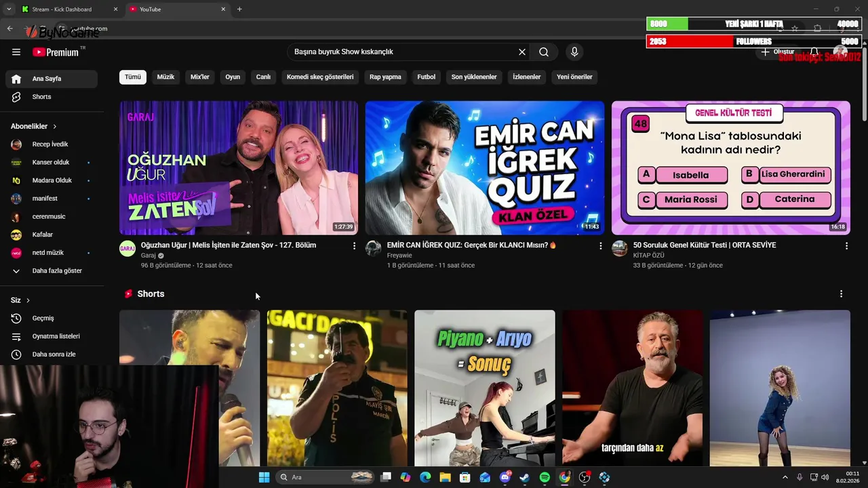868x488 pixels.
Task: Click the KİTAP ÖZÜ channel avatar
Action: point(620,249)
